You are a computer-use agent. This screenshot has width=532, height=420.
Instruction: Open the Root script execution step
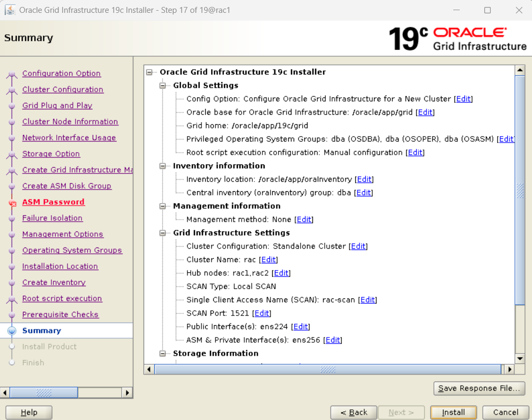click(x=62, y=298)
